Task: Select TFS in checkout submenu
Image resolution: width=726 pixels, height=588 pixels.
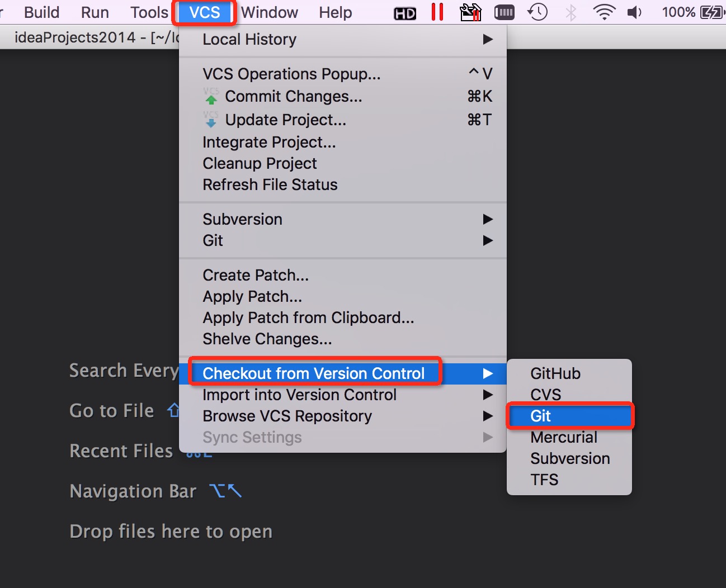Action: tap(569, 480)
